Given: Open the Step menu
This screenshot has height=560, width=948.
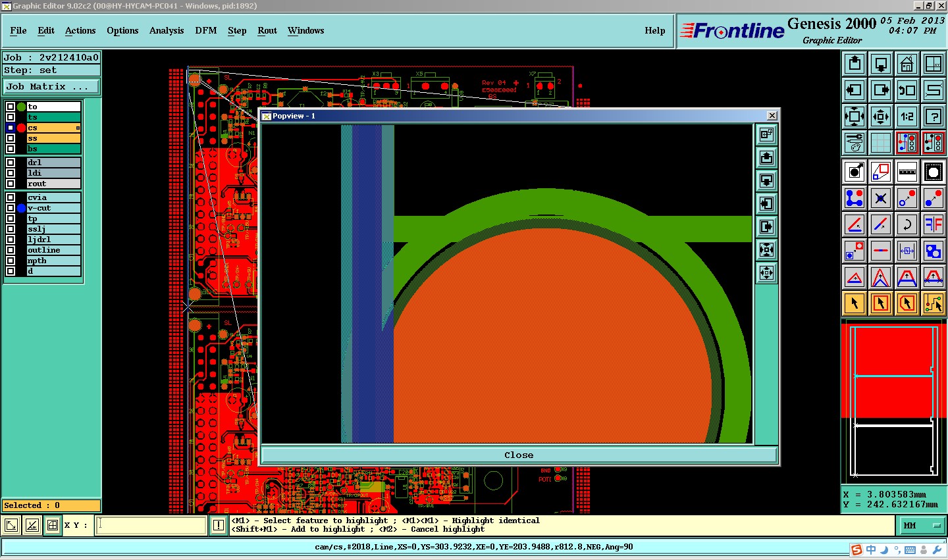Looking at the screenshot, I should click(x=237, y=30).
